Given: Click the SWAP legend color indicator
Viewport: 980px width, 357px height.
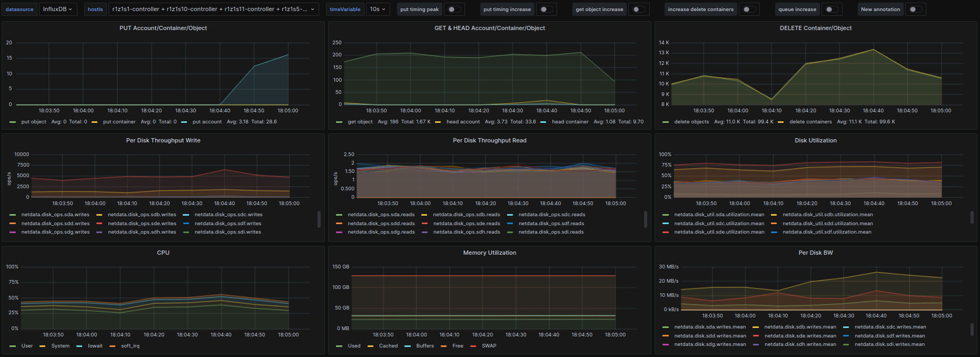Looking at the screenshot, I should [x=473, y=346].
